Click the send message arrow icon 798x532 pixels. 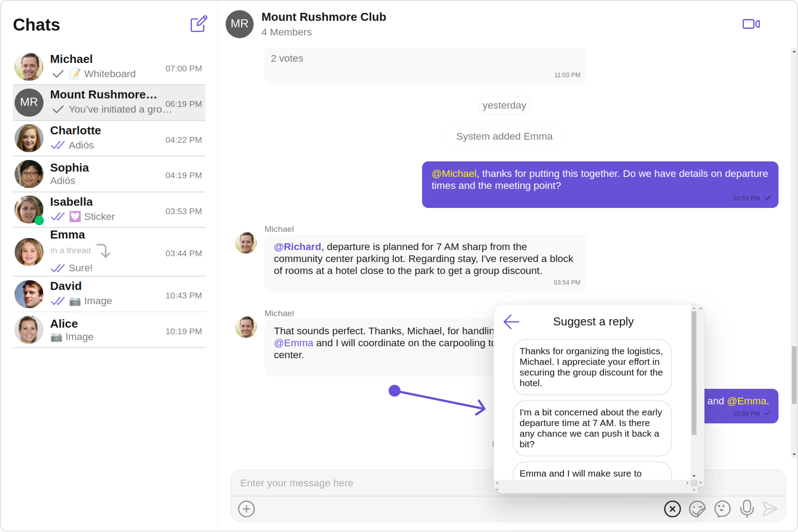(x=770, y=509)
